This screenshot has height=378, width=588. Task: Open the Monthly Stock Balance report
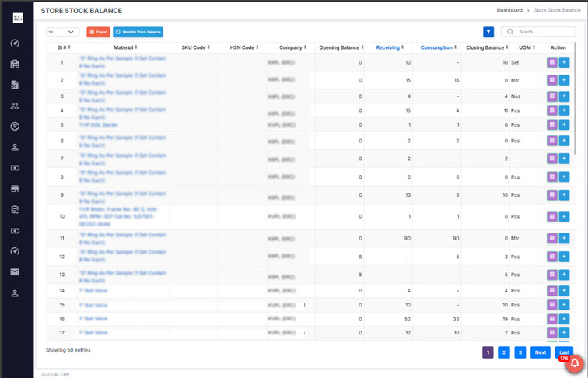click(138, 32)
